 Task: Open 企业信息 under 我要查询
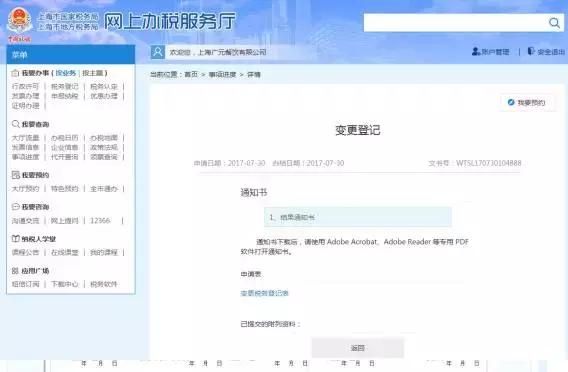pyautogui.click(x=64, y=147)
